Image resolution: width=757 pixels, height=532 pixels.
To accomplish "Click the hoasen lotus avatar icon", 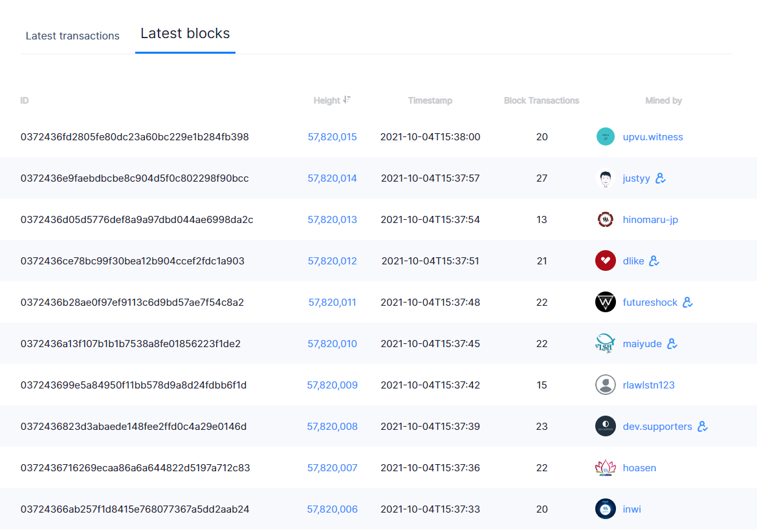I will pos(606,468).
